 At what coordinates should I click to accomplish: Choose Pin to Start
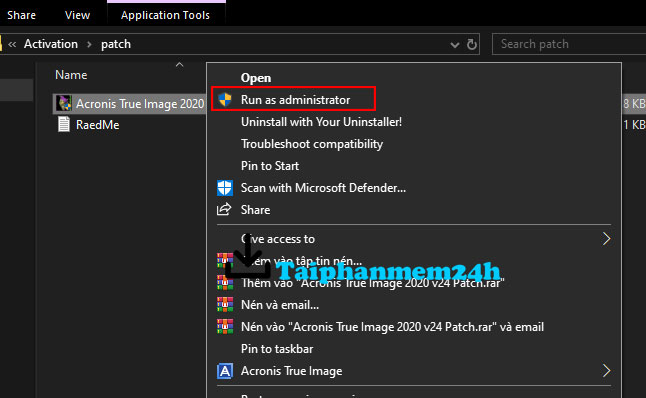(270, 166)
